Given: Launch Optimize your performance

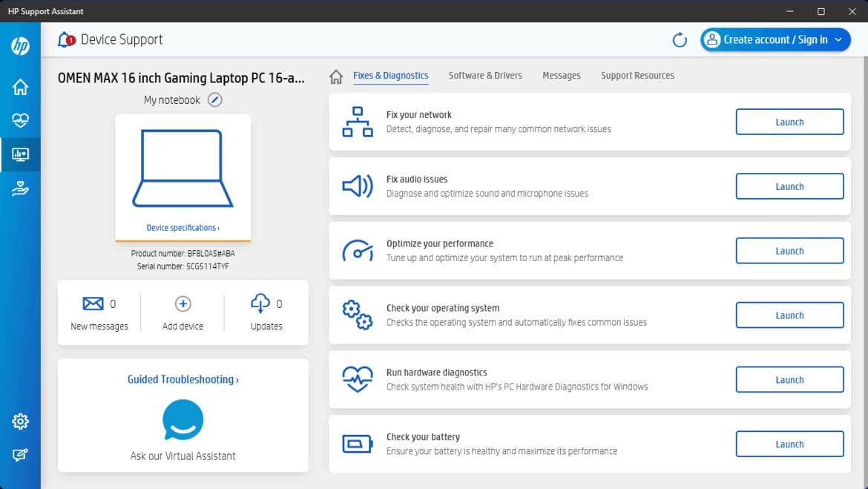Looking at the screenshot, I should point(789,251).
